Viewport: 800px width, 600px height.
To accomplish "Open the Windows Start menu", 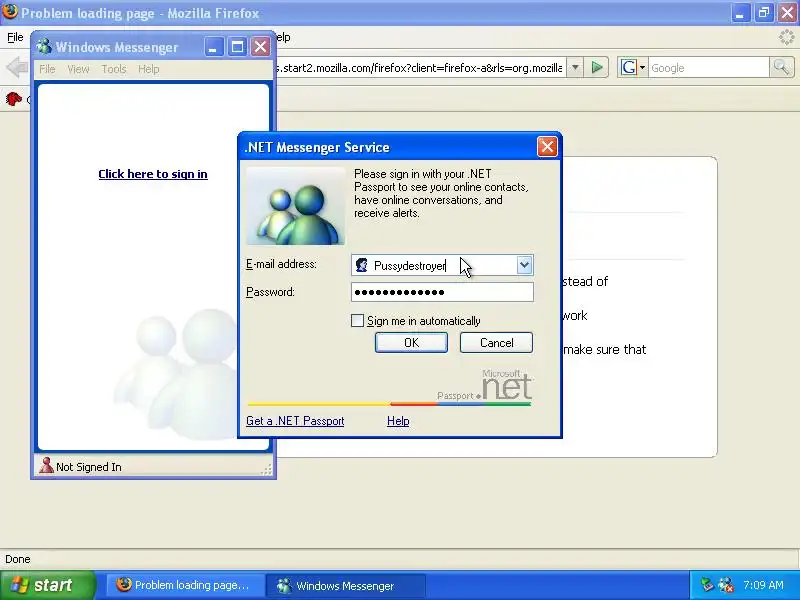I will [48, 585].
